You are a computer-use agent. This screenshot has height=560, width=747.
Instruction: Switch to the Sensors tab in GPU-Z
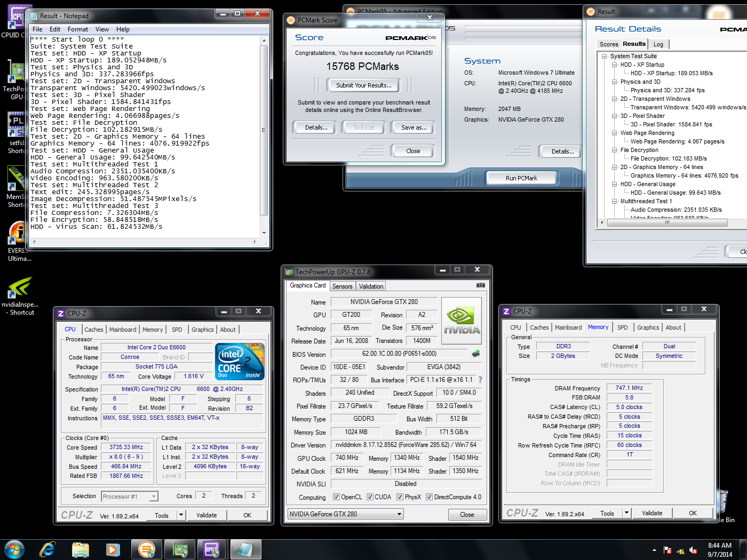[343, 286]
